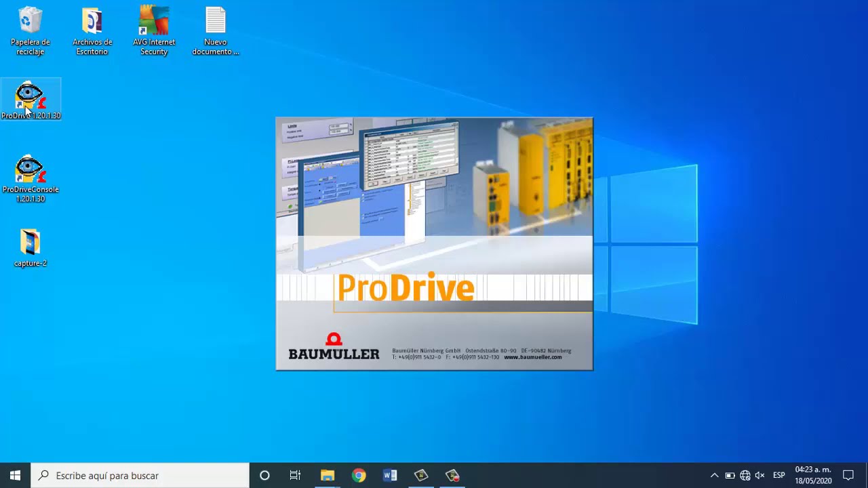Open Task View in the taskbar
Viewport: 868px width, 488px height.
tap(295, 476)
